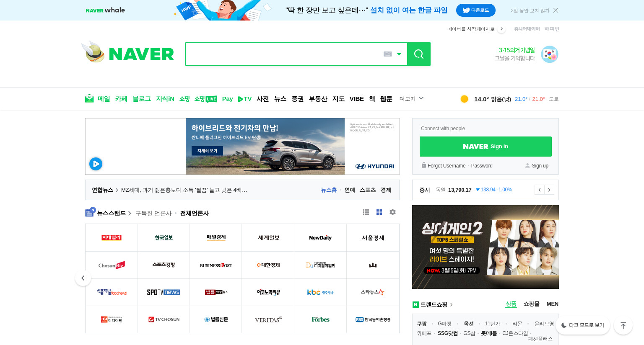Screen dimensions: 644x345
Task: Open newsstand settings gear icon
Action: pyautogui.click(x=392, y=212)
